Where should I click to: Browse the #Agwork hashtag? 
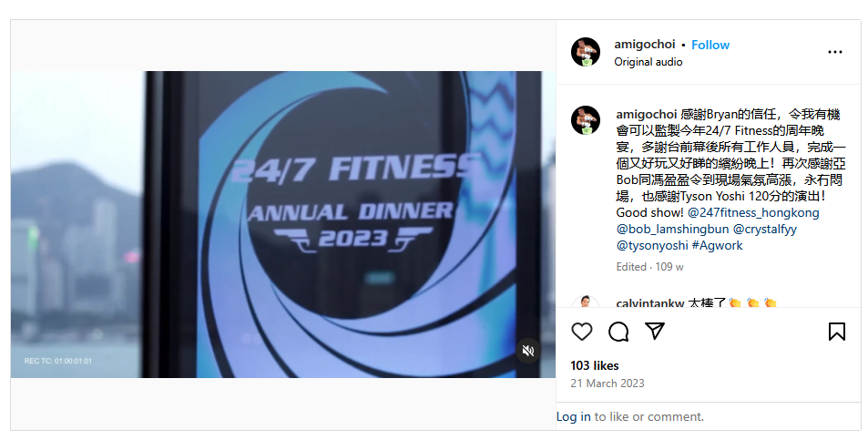click(x=718, y=245)
